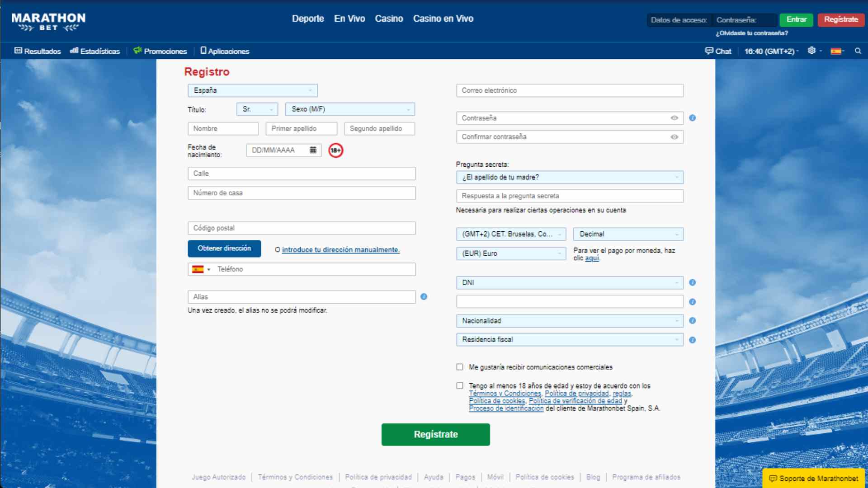Screen dimensions: 868x488
Task: Click the Alias input field
Action: point(302,297)
